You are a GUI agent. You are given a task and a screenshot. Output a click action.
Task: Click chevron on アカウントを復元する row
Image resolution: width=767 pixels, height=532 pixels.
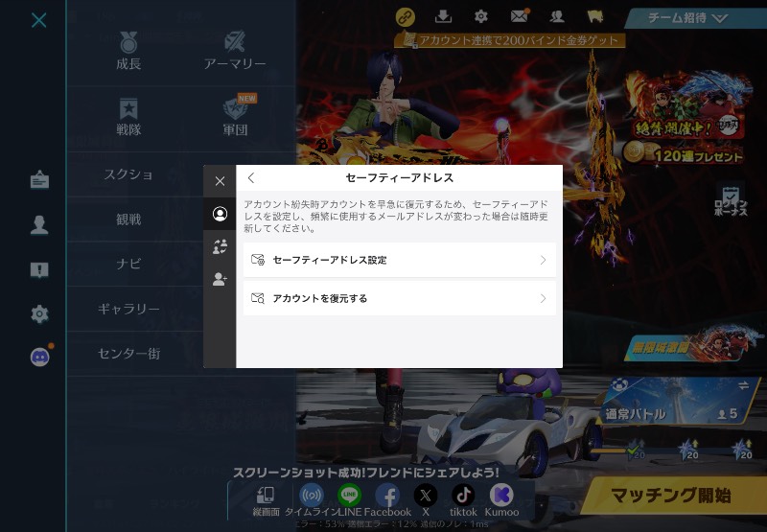point(543,298)
